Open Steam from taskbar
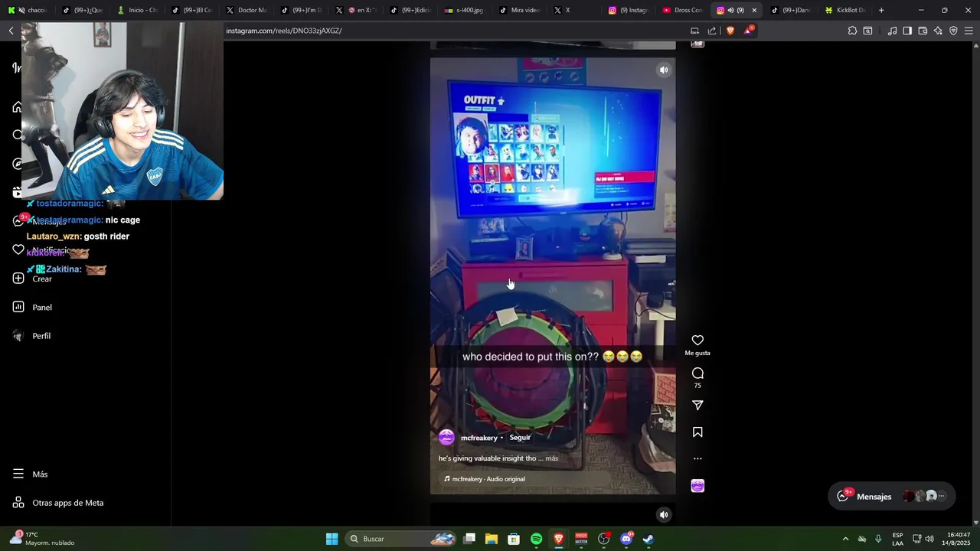The image size is (980, 551). pyautogui.click(x=648, y=539)
